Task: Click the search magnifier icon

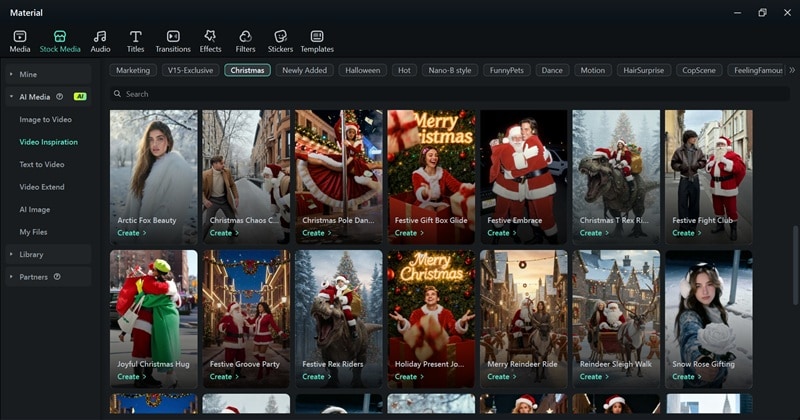Action: pos(117,94)
